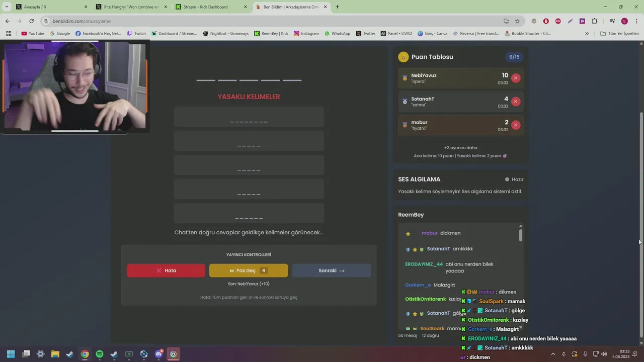Screen dimensions: 644x362
Task: Open Instagram bookmark
Action: [x=306, y=34]
